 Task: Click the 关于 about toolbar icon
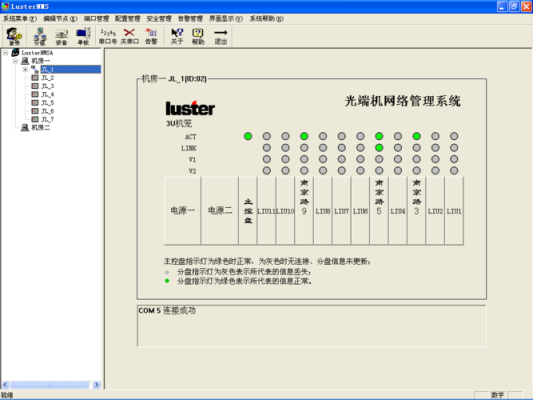click(177, 36)
